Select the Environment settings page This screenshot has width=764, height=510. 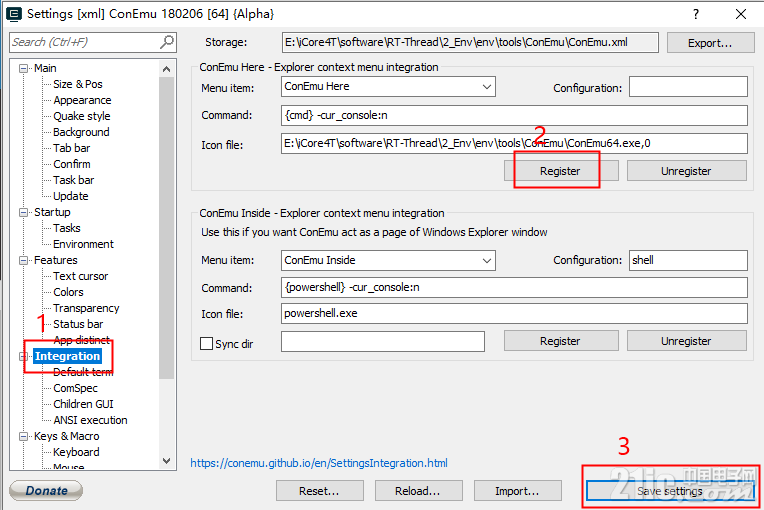coord(83,244)
